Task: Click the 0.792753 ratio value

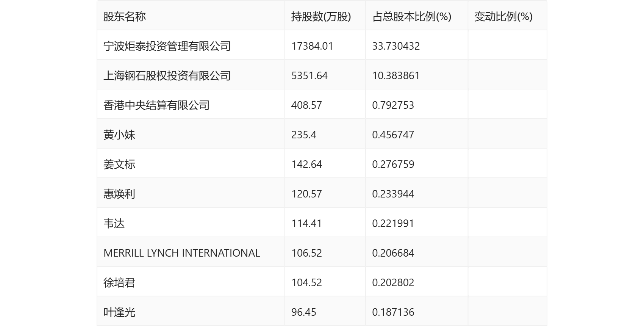Action: (x=393, y=105)
